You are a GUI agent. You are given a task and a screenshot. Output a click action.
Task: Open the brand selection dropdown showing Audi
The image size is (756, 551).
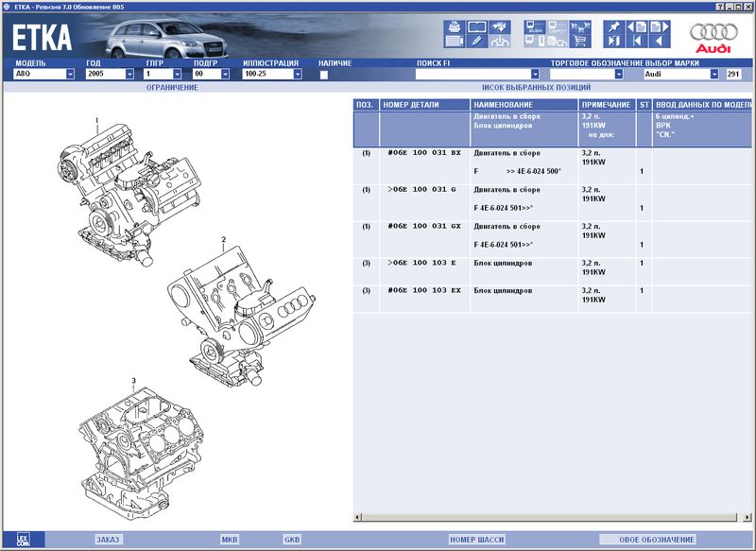tap(713, 74)
